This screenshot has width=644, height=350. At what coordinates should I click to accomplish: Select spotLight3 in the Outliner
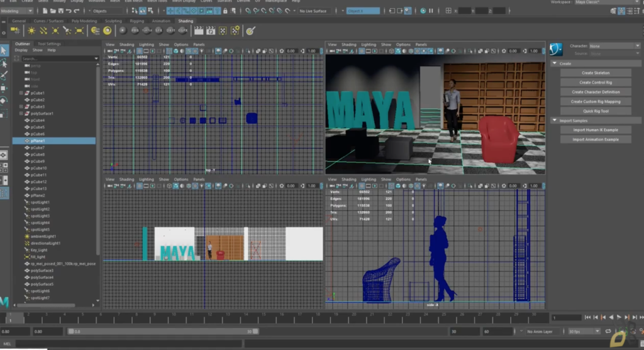[x=40, y=216]
